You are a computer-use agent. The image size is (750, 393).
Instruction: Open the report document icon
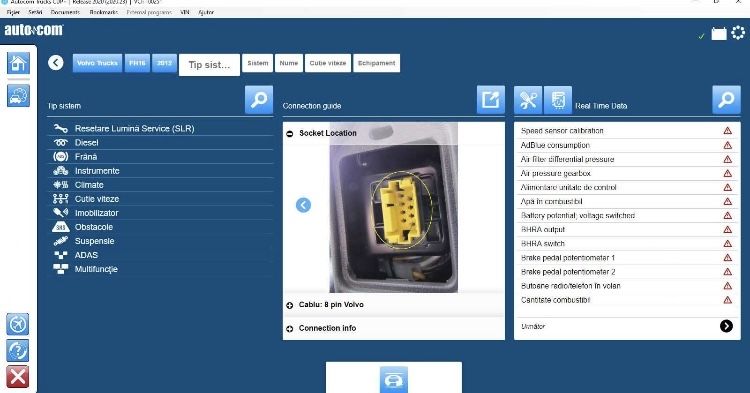[558, 100]
